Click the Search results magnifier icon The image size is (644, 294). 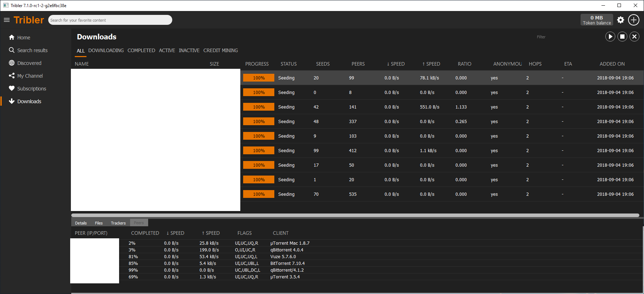[x=12, y=50]
